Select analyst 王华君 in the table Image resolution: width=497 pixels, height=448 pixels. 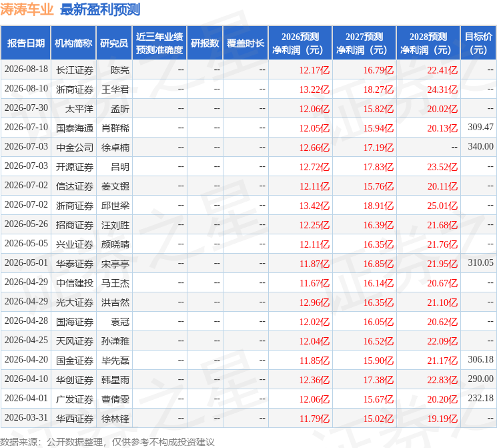115,89
